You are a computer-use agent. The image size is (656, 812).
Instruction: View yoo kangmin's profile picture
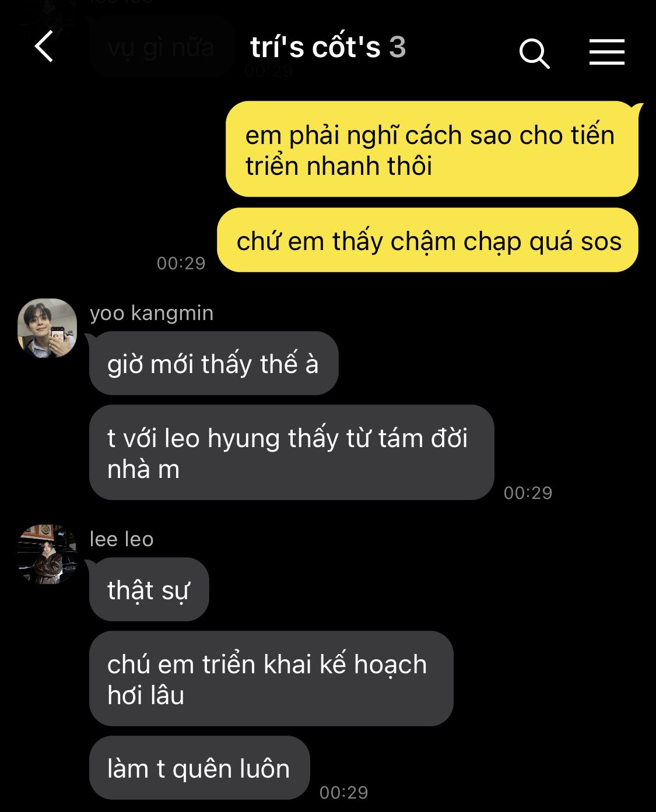(x=47, y=328)
